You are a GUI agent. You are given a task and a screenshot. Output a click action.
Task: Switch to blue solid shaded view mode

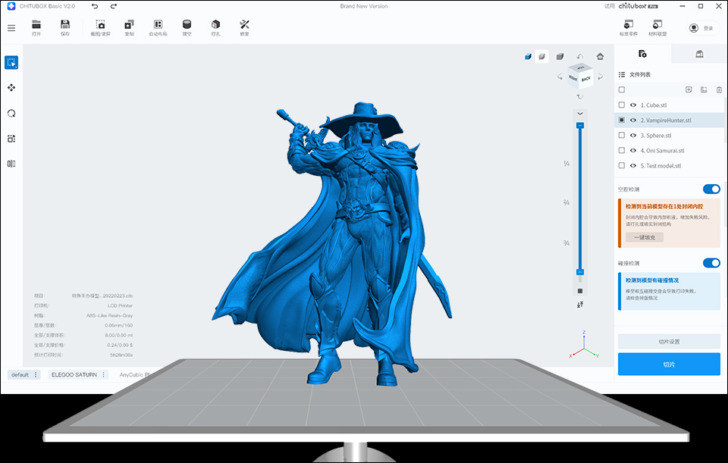pos(528,57)
